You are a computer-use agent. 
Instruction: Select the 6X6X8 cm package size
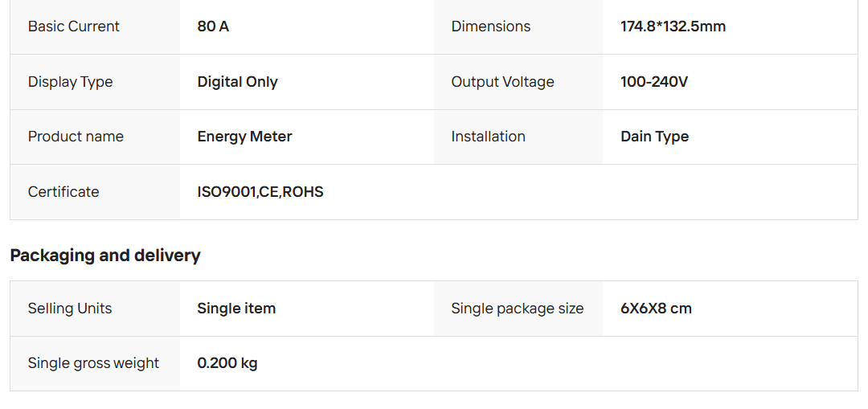[x=656, y=309]
